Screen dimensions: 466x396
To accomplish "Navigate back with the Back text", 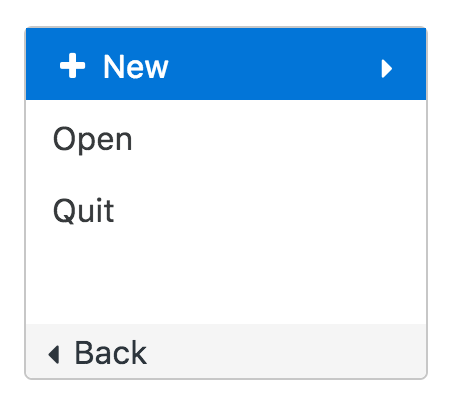I will tap(110, 353).
